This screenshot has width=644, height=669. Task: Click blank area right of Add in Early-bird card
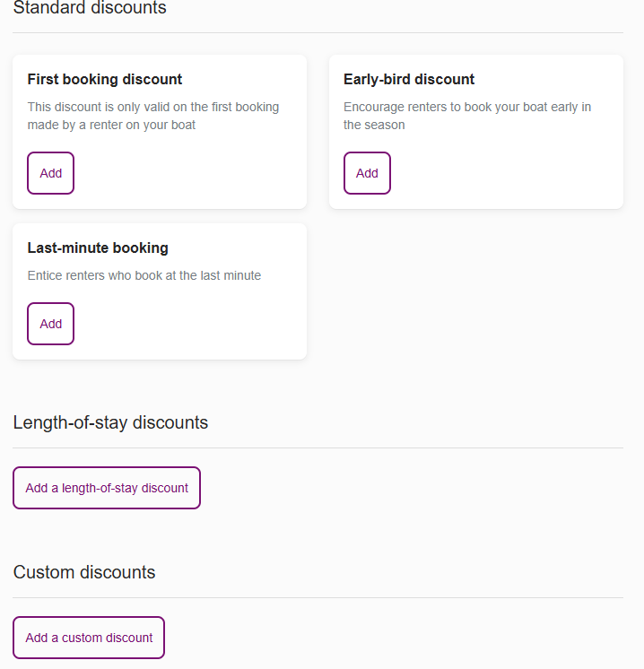502,173
